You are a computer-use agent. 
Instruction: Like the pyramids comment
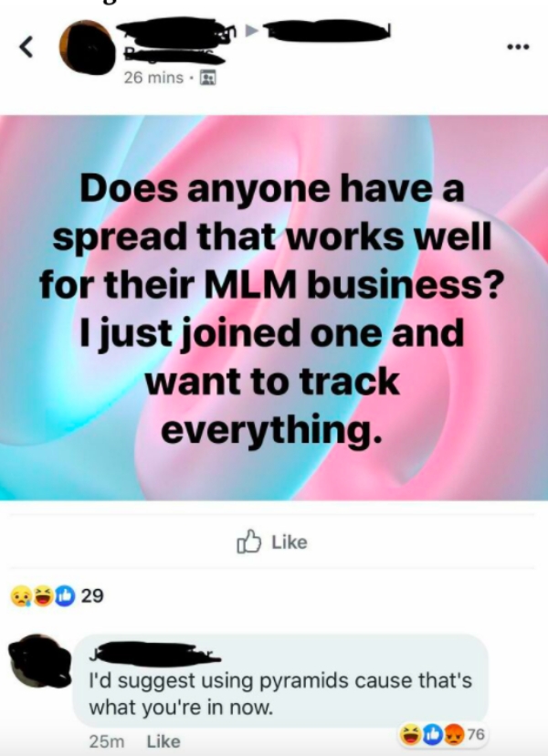(x=163, y=741)
